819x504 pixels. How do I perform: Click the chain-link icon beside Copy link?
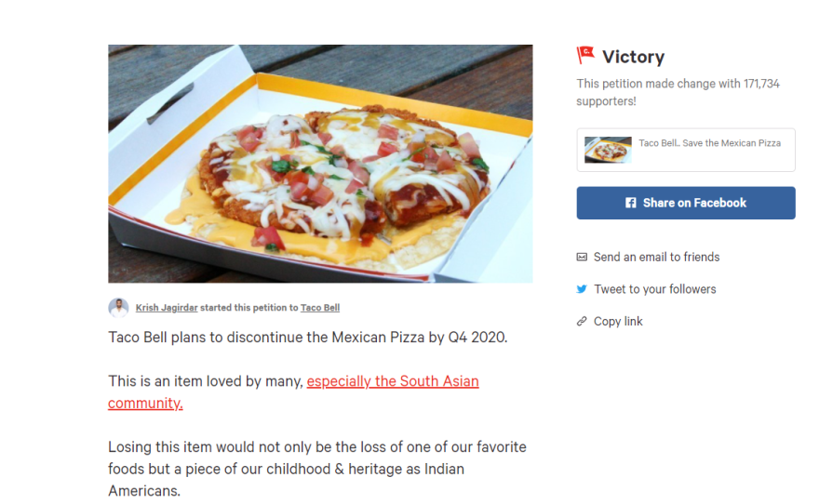[582, 322]
